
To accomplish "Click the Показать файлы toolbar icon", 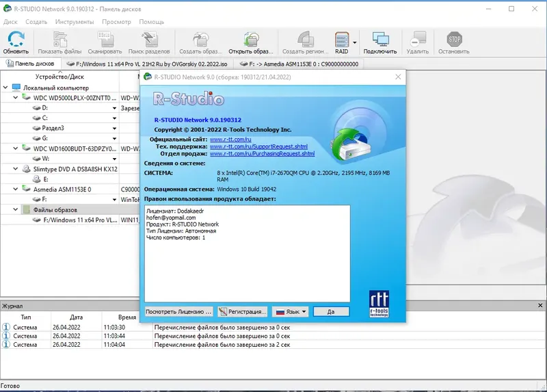I will tap(59, 42).
